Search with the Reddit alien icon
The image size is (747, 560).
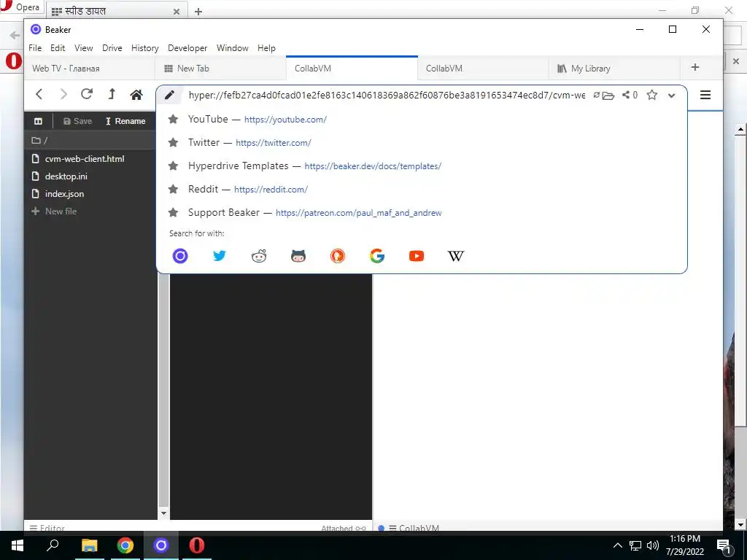pyautogui.click(x=259, y=256)
